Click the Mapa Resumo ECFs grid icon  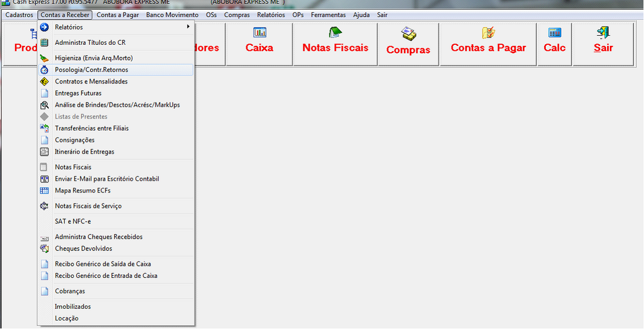(44, 191)
